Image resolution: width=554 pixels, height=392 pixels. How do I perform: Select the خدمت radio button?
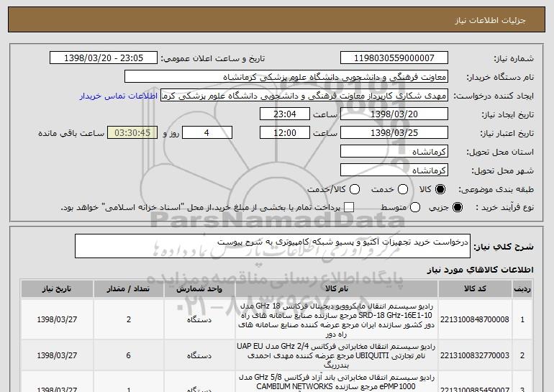[x=403, y=189]
